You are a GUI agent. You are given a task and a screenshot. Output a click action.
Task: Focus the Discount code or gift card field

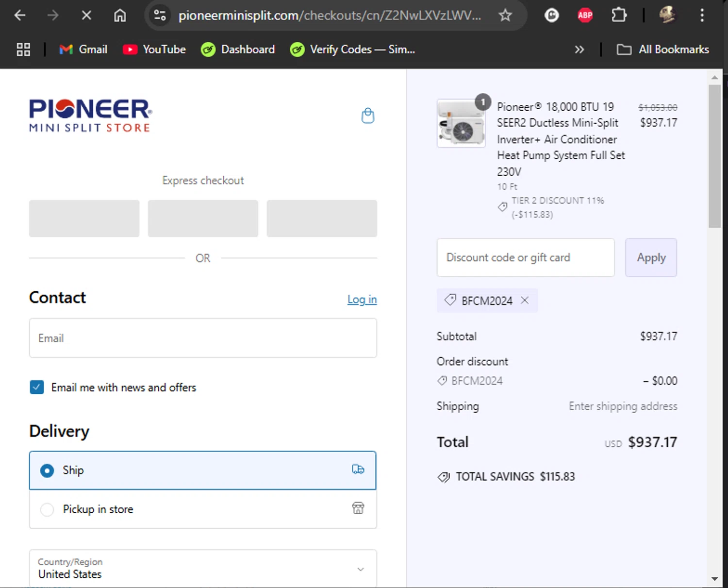[526, 257]
